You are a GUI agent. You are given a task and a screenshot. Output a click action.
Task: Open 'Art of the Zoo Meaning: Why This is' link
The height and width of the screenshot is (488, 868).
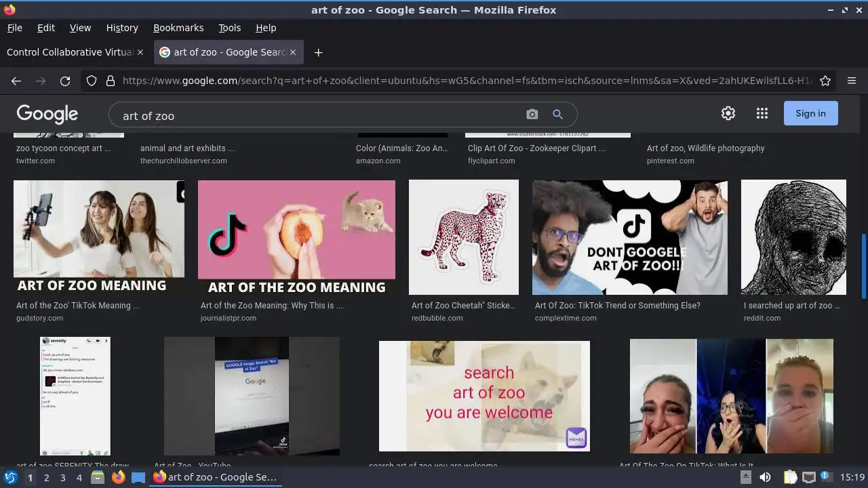pyautogui.click(x=272, y=306)
